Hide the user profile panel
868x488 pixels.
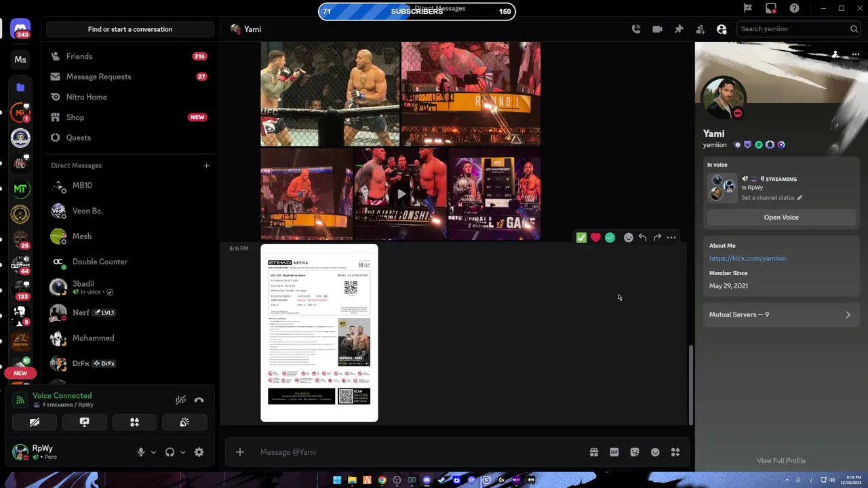point(722,29)
